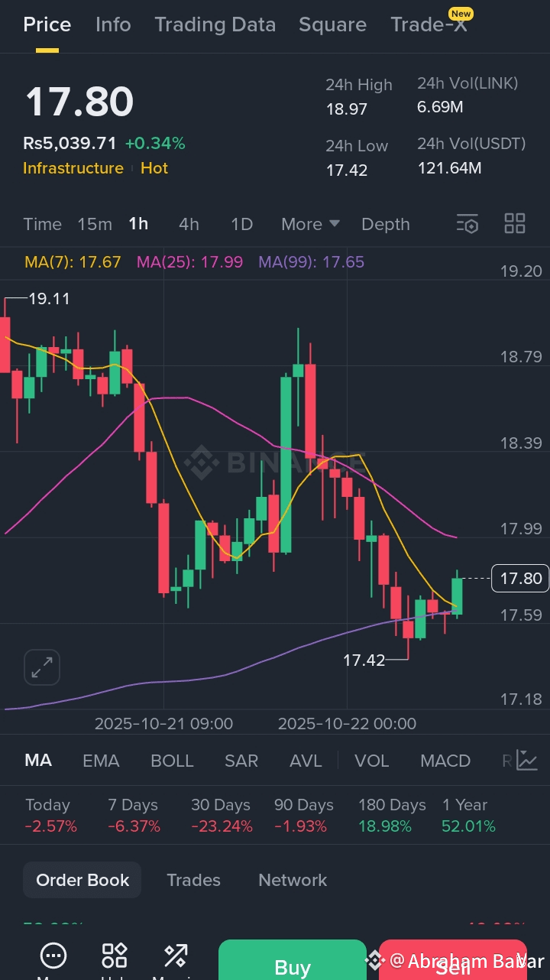This screenshot has height=980, width=550.
Task: Switch to Info tab
Action: pyautogui.click(x=113, y=24)
